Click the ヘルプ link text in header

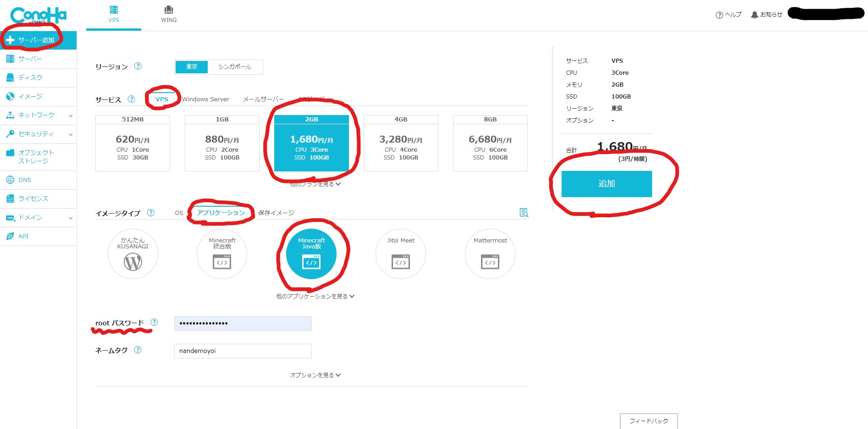coord(733,15)
